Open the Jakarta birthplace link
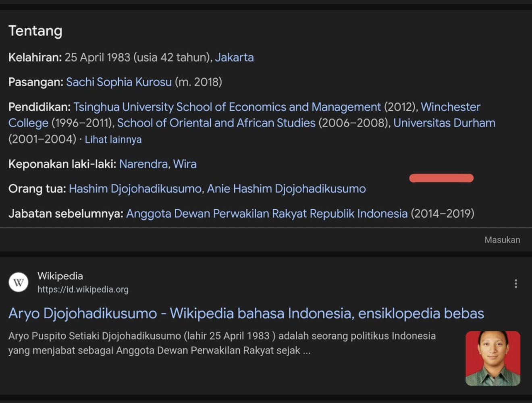 click(x=234, y=58)
